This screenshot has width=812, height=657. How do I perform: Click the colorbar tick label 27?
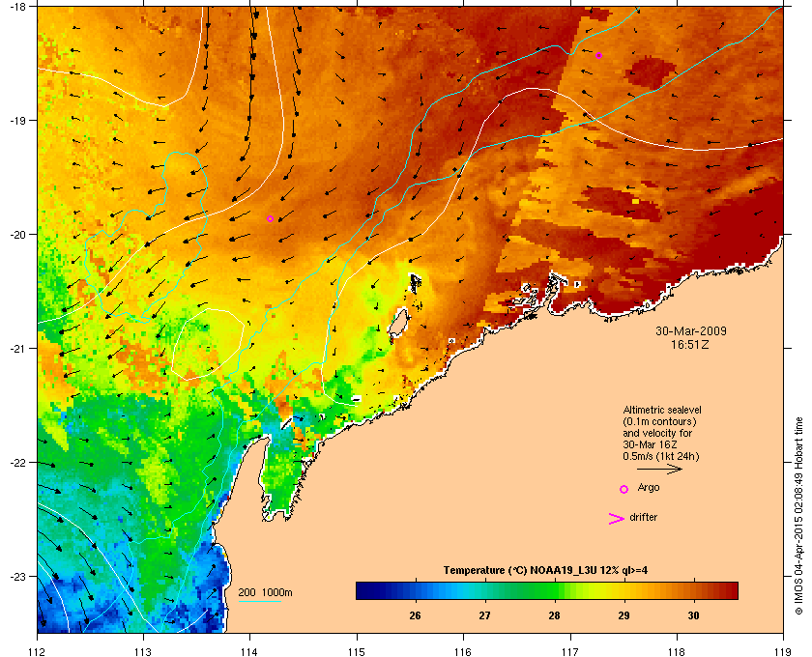click(x=484, y=615)
